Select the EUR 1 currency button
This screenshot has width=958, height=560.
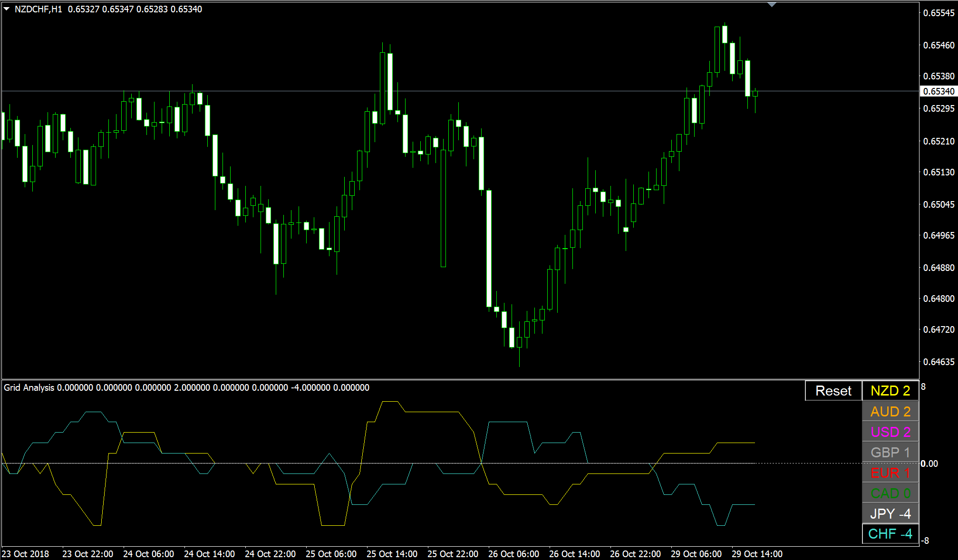pyautogui.click(x=890, y=473)
